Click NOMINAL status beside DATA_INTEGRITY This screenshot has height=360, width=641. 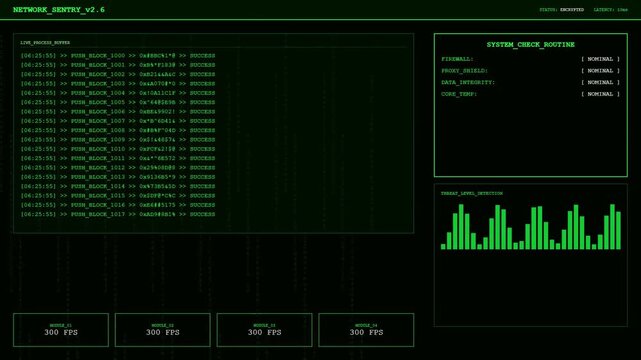(x=600, y=83)
